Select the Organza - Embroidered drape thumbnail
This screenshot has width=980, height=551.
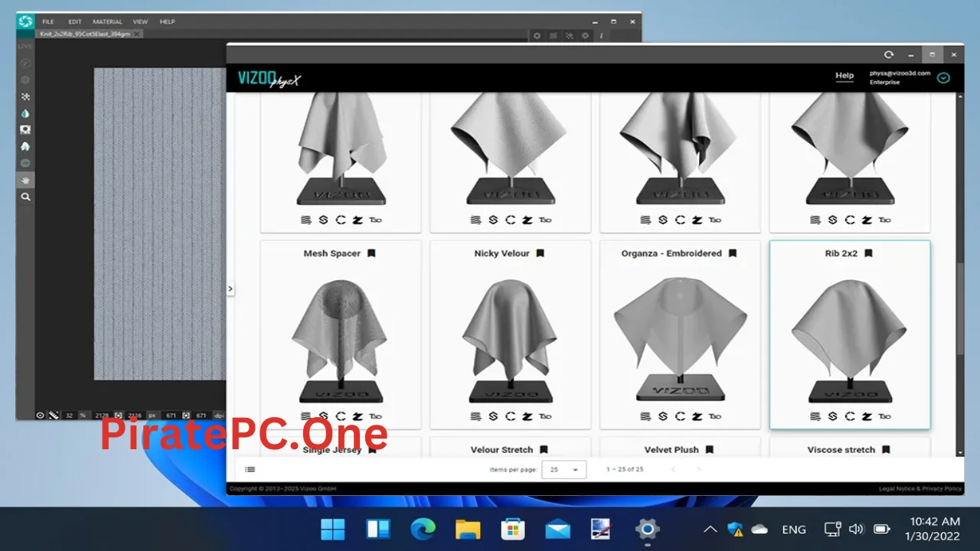pos(680,340)
